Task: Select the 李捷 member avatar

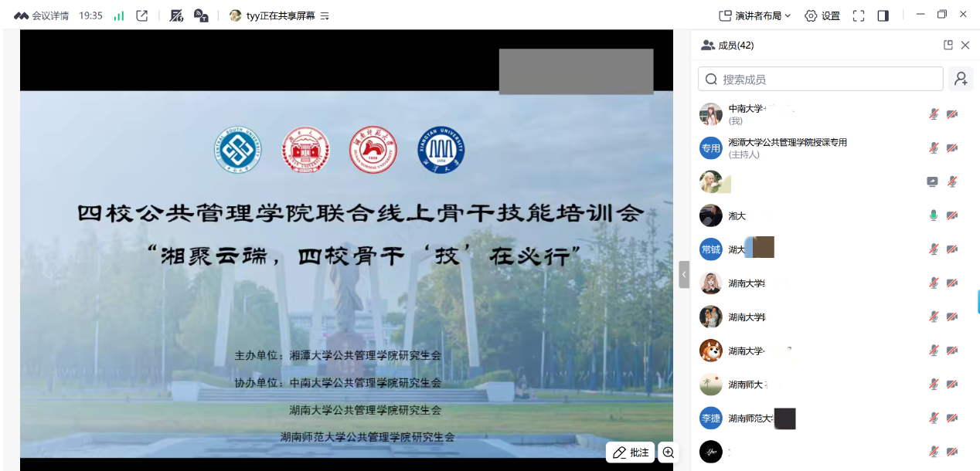Action: point(711,418)
